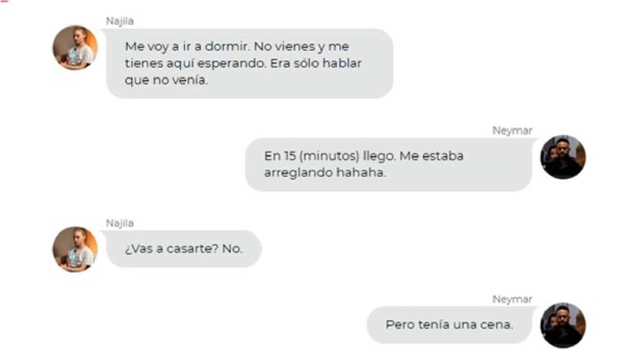Open Najila's avatar beside the 'Me voy a ir a dormir' message
The image size is (624, 364).
(x=75, y=48)
